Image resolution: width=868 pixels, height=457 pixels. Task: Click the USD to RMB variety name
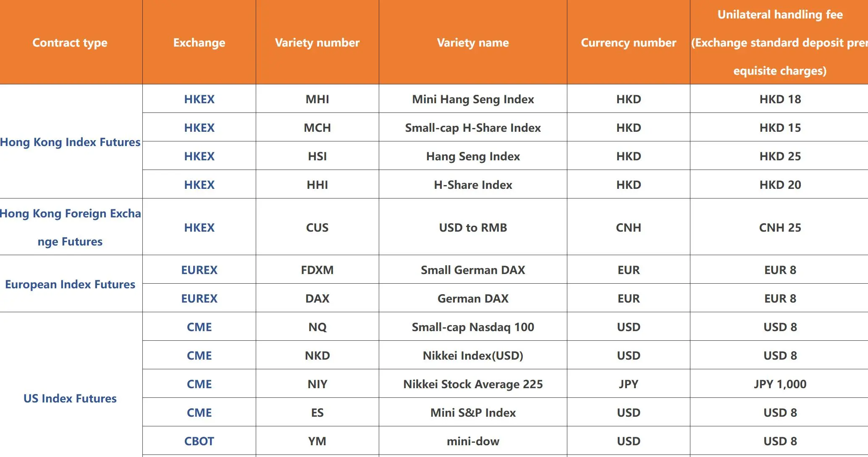(x=473, y=228)
